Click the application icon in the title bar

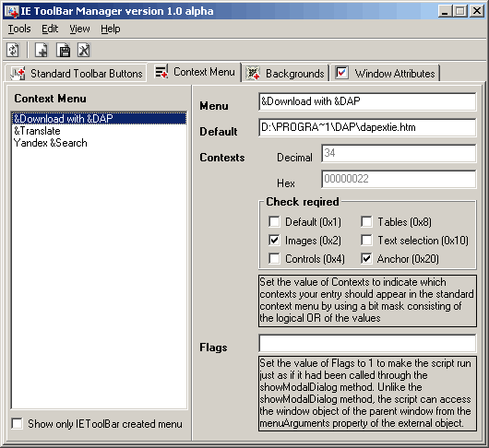[12, 11]
